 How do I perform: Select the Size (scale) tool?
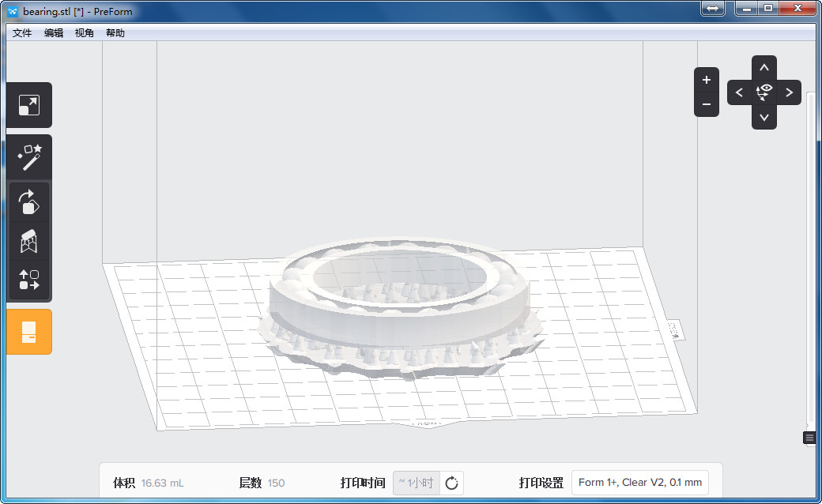[28, 105]
